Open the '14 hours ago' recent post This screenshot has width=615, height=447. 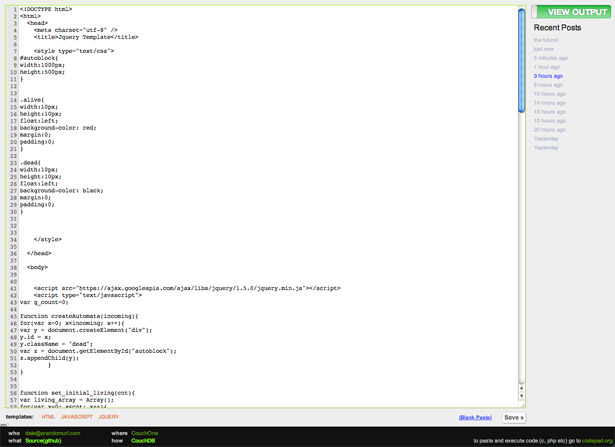pos(549,103)
